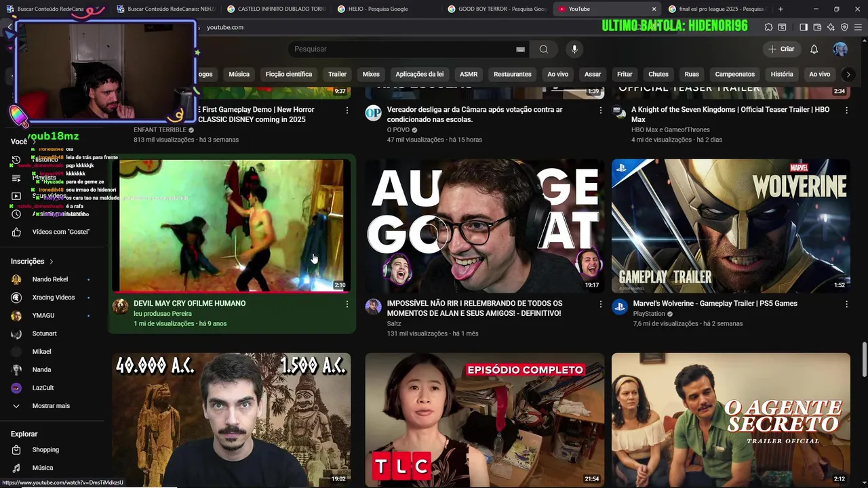The width and height of the screenshot is (868, 488).
Task: Open the VPN shield icon
Action: tap(844, 27)
